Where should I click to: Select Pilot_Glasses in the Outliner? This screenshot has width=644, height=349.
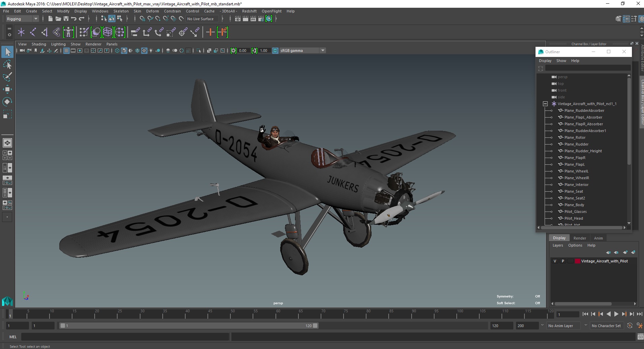(575, 212)
